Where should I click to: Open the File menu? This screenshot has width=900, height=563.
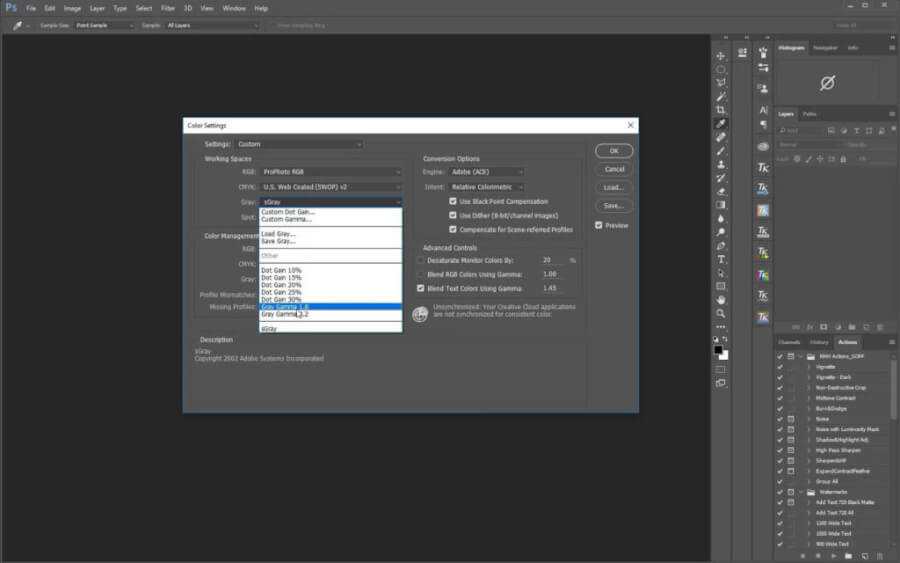point(31,9)
